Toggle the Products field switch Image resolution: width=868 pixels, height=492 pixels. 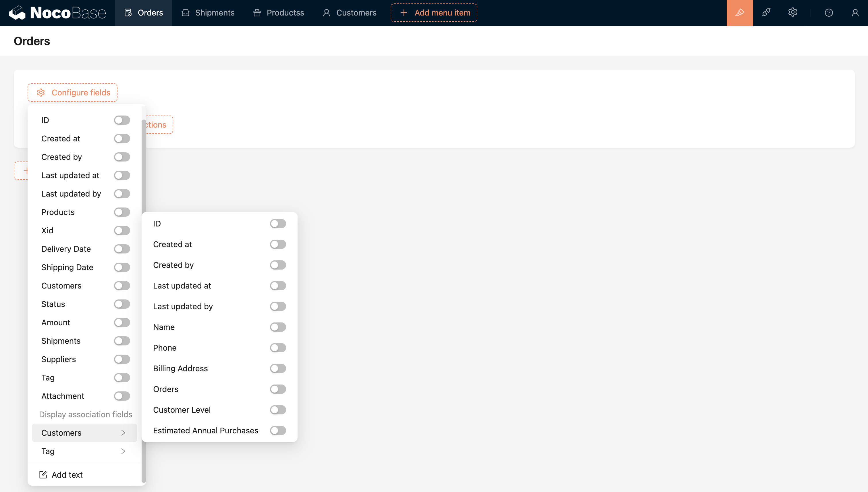pyautogui.click(x=122, y=212)
